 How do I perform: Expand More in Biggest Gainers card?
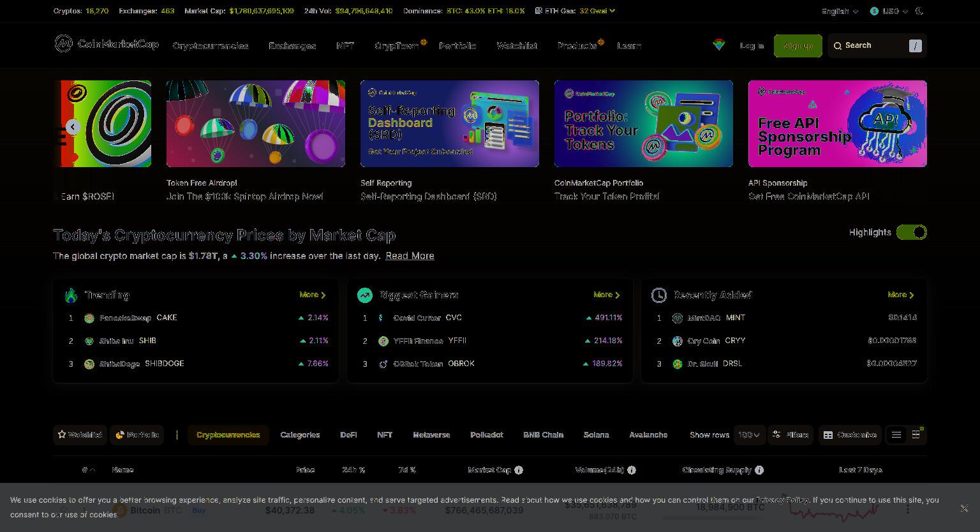(x=607, y=295)
